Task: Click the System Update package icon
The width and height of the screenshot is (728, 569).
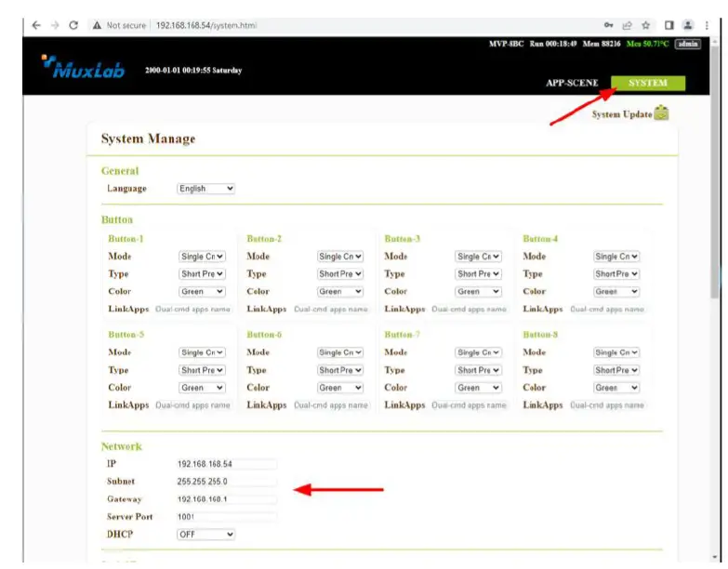Action: click(x=661, y=112)
